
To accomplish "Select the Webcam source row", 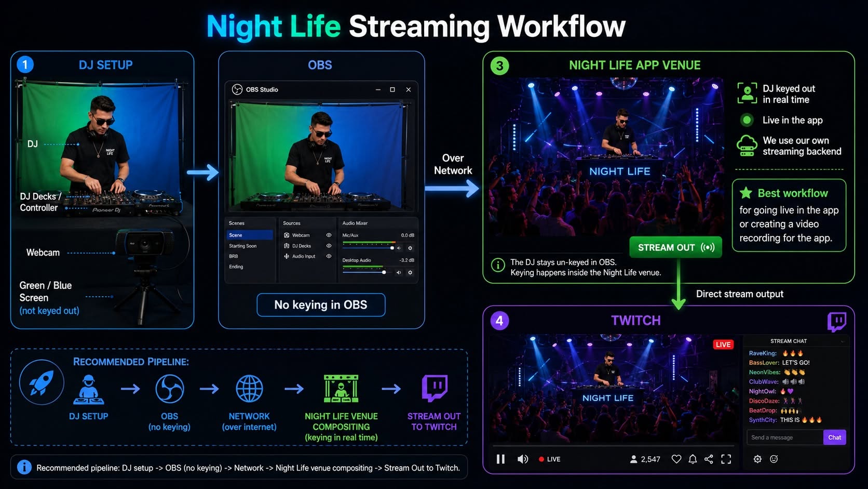I will point(307,235).
